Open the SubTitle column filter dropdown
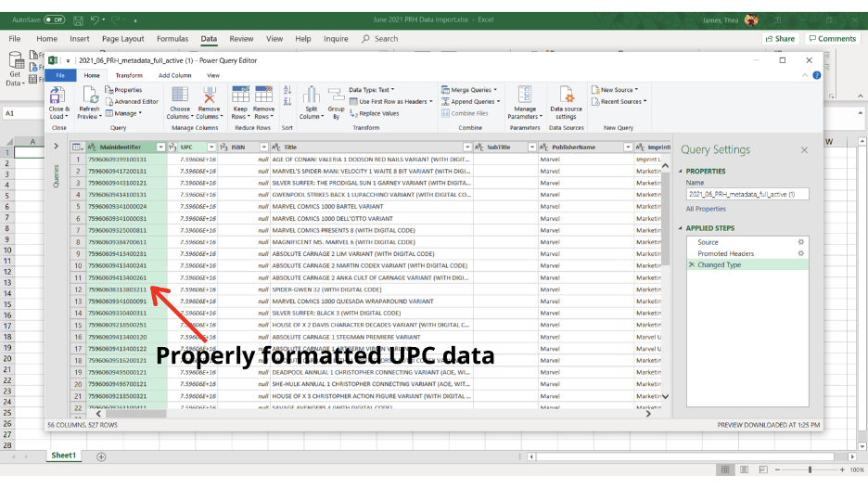Viewport: 868px width, 488px height. point(532,148)
